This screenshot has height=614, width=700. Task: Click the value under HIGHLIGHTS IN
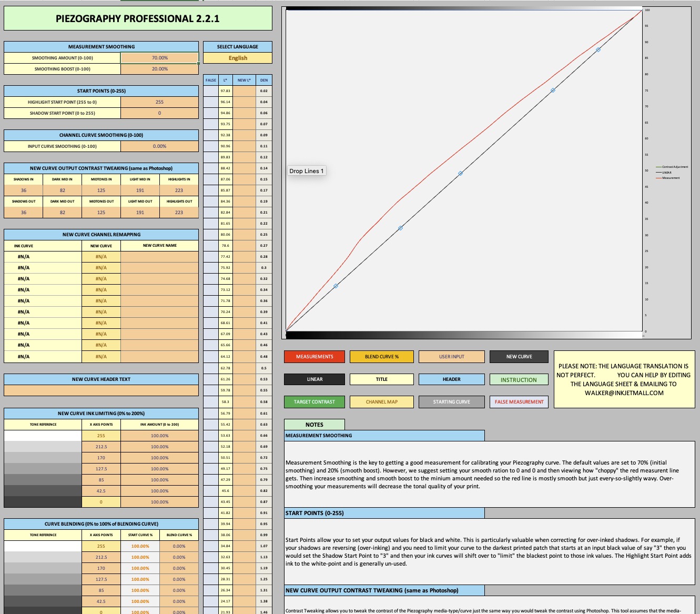pyautogui.click(x=179, y=190)
